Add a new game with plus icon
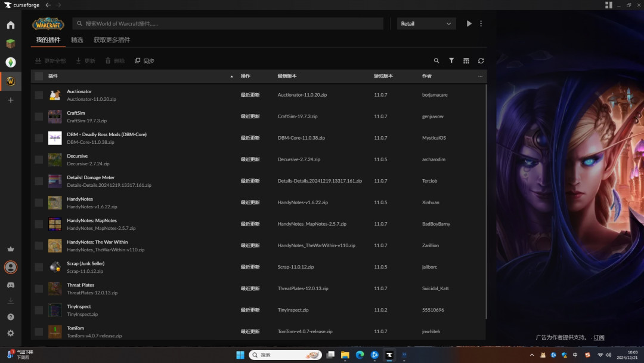Screen dimensions: 644x363 [11, 100]
